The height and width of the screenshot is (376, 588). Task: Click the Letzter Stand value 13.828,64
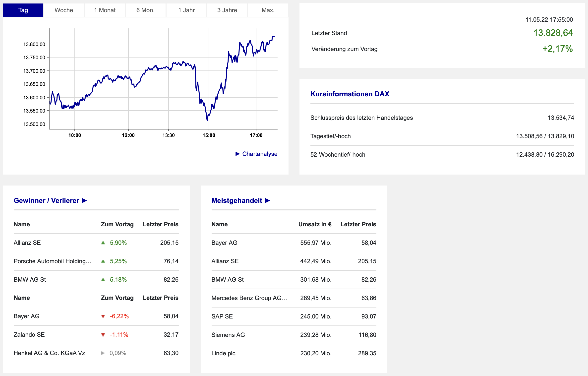553,33
